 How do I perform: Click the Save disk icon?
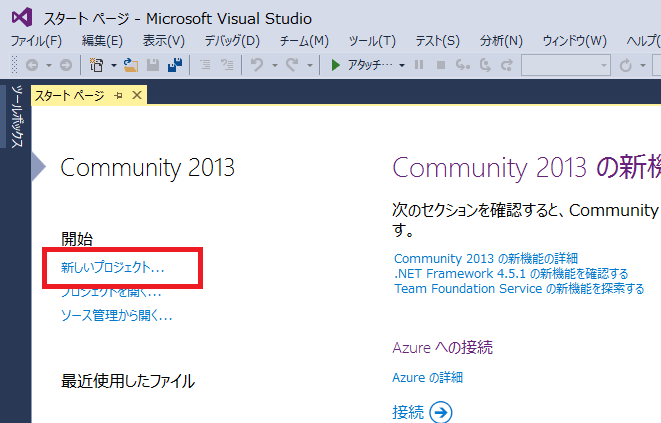[x=153, y=65]
